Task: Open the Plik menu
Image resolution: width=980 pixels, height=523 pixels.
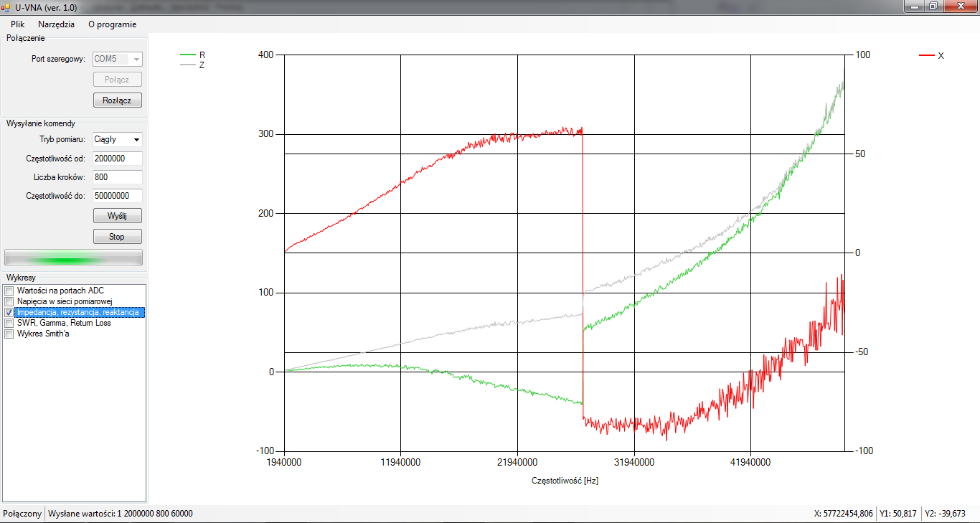Action: (17, 24)
